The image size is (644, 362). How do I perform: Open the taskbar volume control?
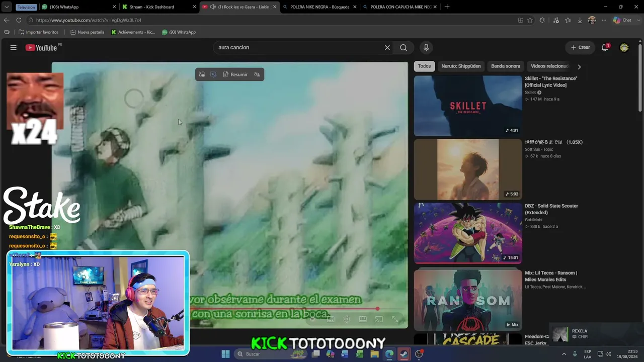coord(608,354)
